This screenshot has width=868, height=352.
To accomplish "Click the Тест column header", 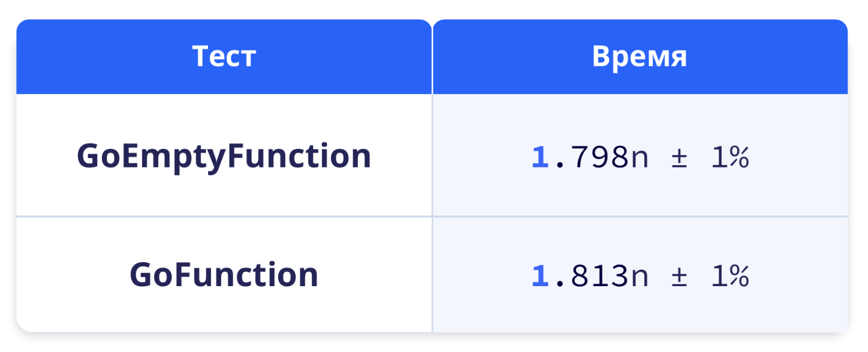I will coord(224,57).
